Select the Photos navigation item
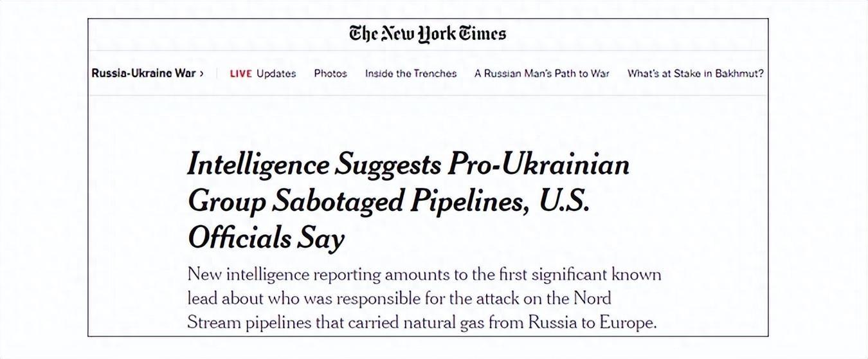The image size is (868, 359). pos(330,73)
